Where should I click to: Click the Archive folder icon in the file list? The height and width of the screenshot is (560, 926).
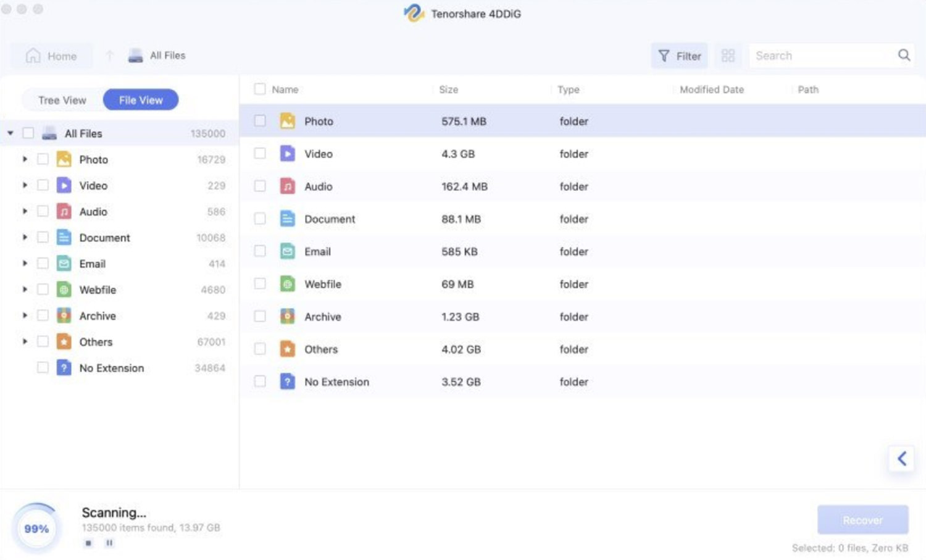point(287,316)
